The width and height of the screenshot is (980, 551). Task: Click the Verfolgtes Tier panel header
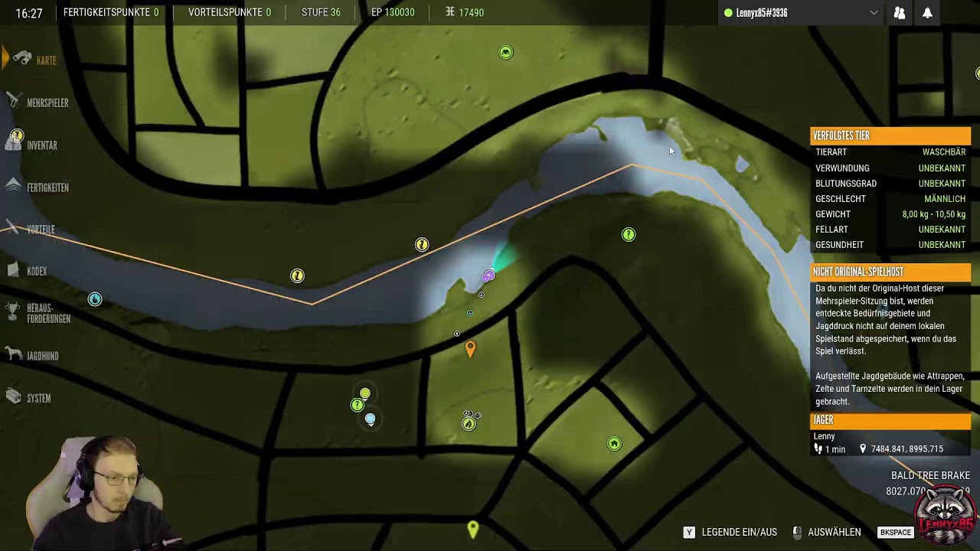coord(890,135)
